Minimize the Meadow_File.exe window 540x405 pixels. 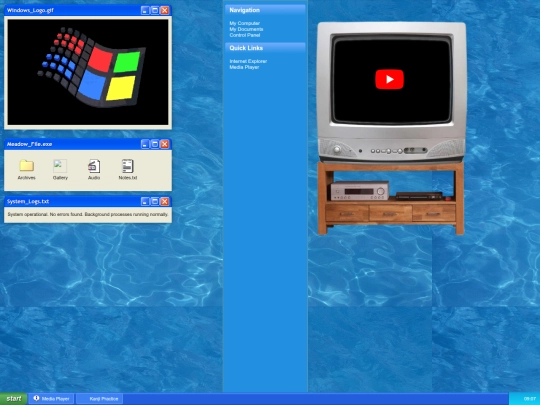(145, 144)
